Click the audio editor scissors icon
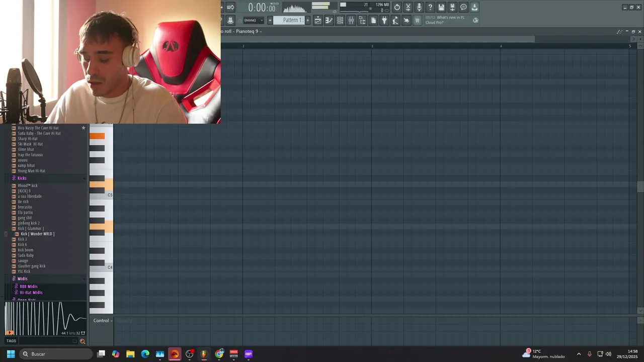Viewport: 644px width, 362px height. 408,7
